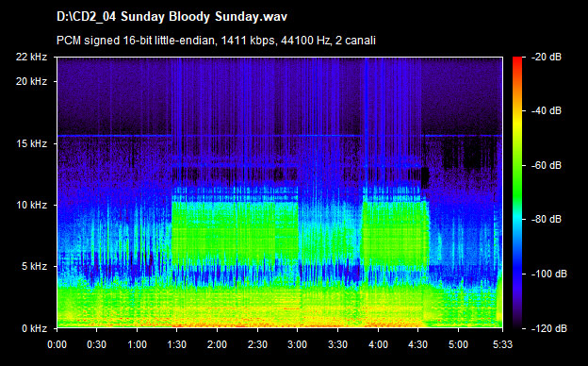Click the 22 kHz frequency axis label

(31, 57)
